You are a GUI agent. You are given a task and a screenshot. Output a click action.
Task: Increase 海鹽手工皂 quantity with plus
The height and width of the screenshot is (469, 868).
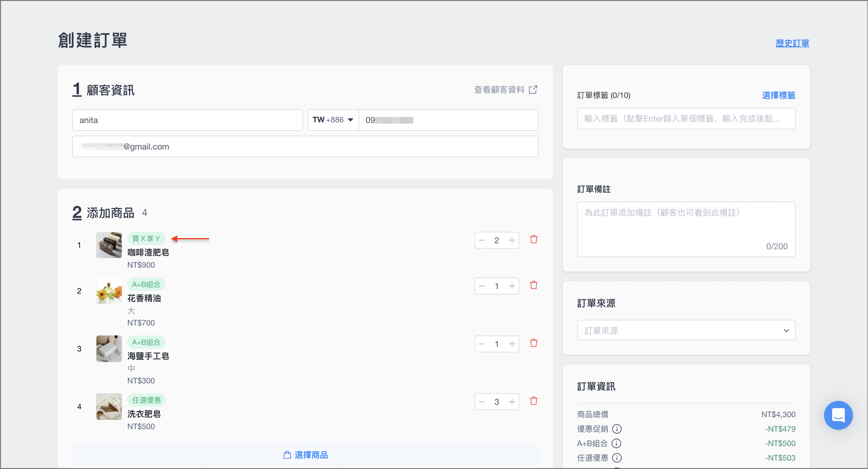pyautogui.click(x=512, y=344)
